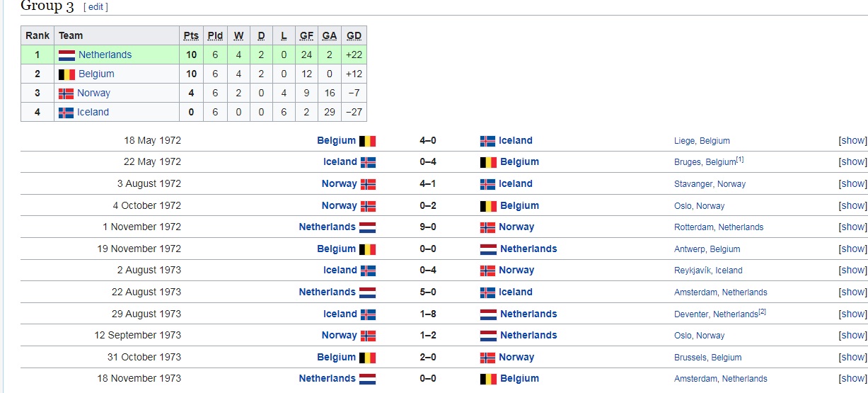Open the Reykjavík, Iceland venue link
The height and width of the screenshot is (393, 868).
[708, 270]
